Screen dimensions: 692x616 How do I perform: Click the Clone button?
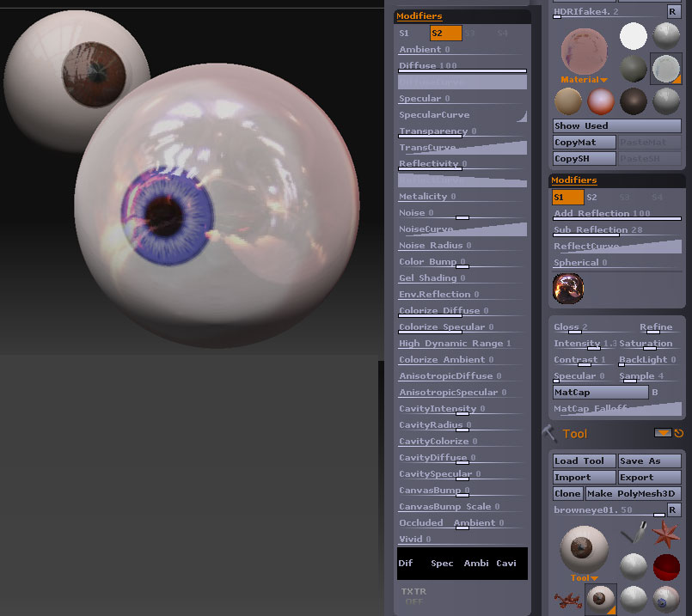[x=567, y=493]
